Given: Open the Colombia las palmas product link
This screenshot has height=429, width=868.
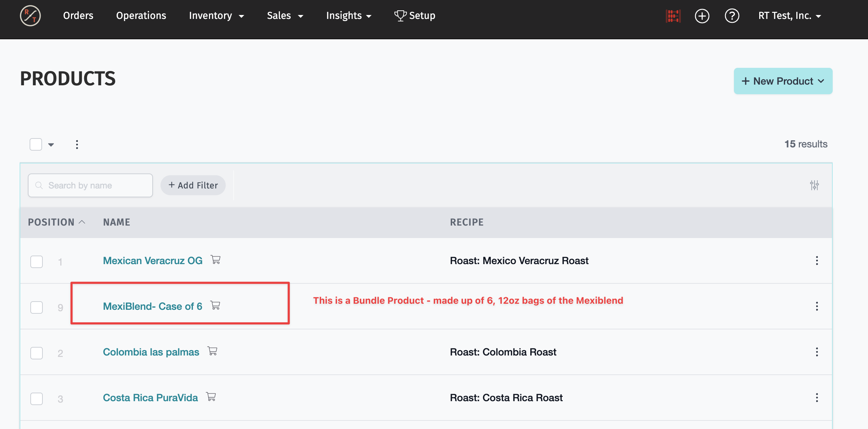Looking at the screenshot, I should click(x=151, y=352).
